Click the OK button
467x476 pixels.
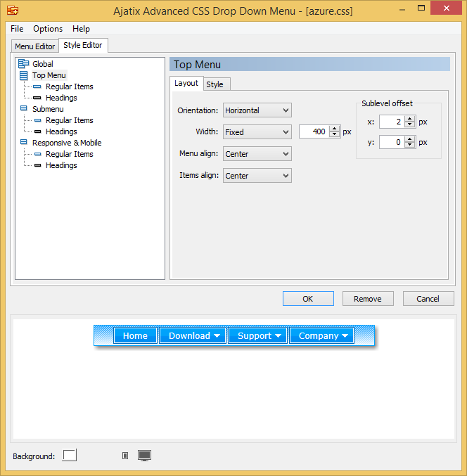pos(308,299)
